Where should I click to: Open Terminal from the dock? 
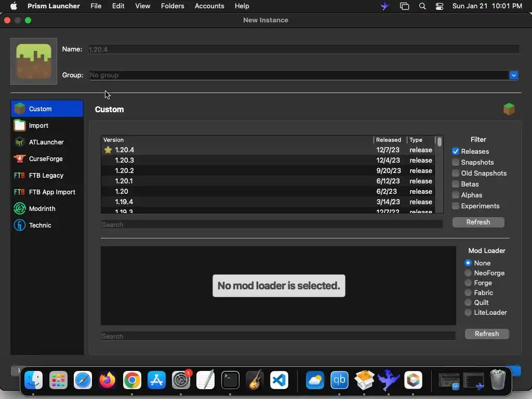coord(230,380)
